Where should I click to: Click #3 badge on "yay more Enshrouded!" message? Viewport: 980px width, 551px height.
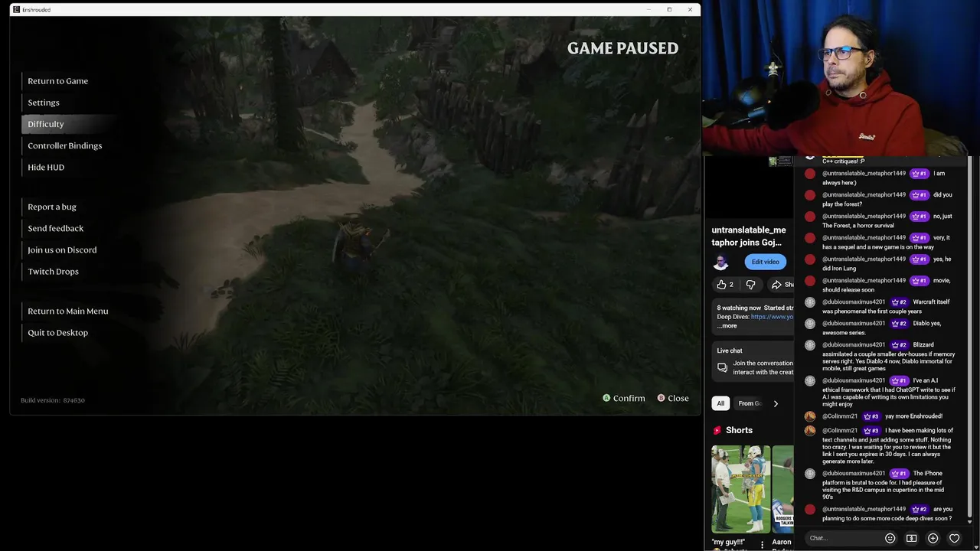871,416
